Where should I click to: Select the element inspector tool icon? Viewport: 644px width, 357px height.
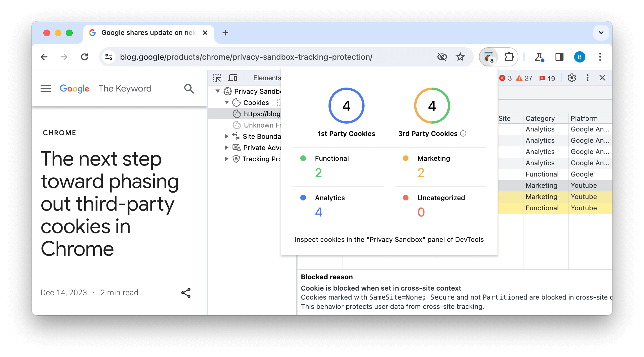click(x=217, y=77)
